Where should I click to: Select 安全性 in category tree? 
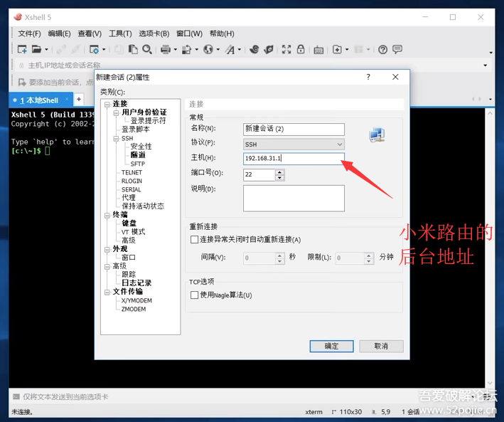pos(141,147)
